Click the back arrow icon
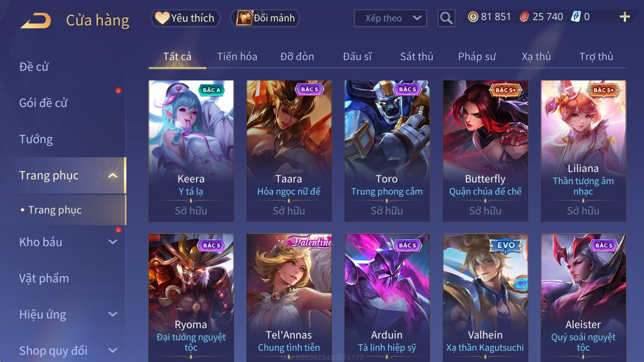644x362 pixels. click(x=36, y=21)
